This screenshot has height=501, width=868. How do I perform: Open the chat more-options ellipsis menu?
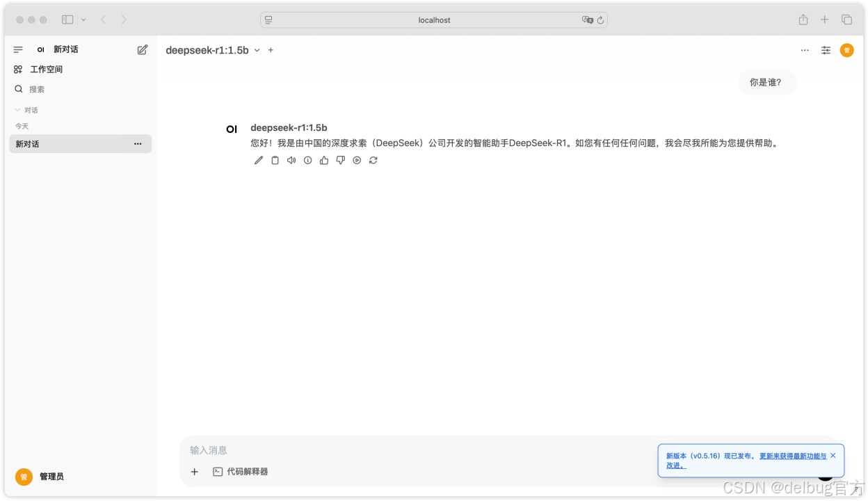point(805,50)
